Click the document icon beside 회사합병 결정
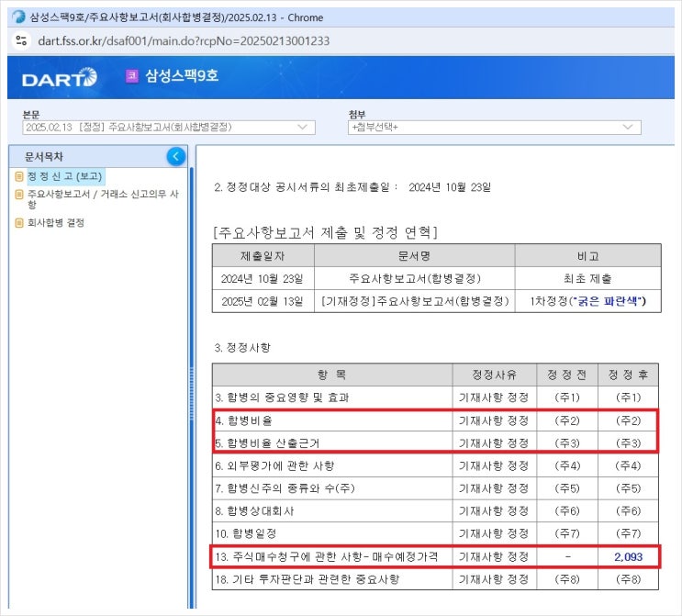 pos(18,223)
